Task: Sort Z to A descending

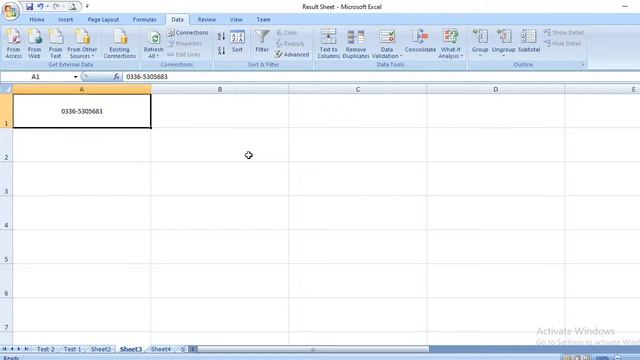Action: pos(221,51)
